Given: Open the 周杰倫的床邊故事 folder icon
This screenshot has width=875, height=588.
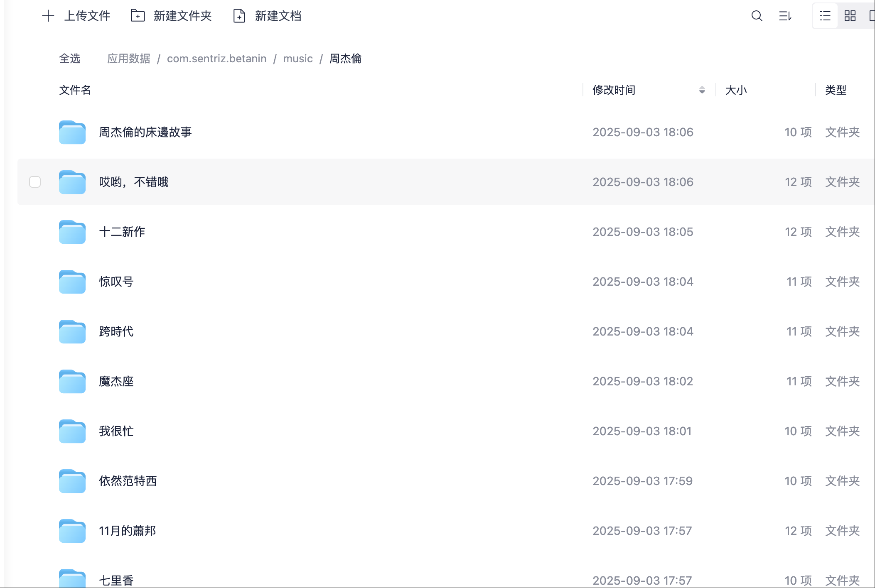Looking at the screenshot, I should tap(72, 132).
